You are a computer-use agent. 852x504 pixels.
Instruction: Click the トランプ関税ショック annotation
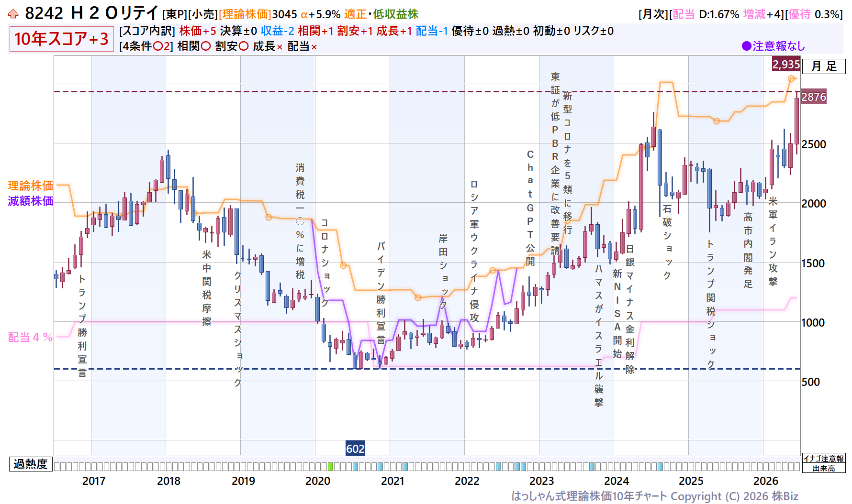(711, 304)
